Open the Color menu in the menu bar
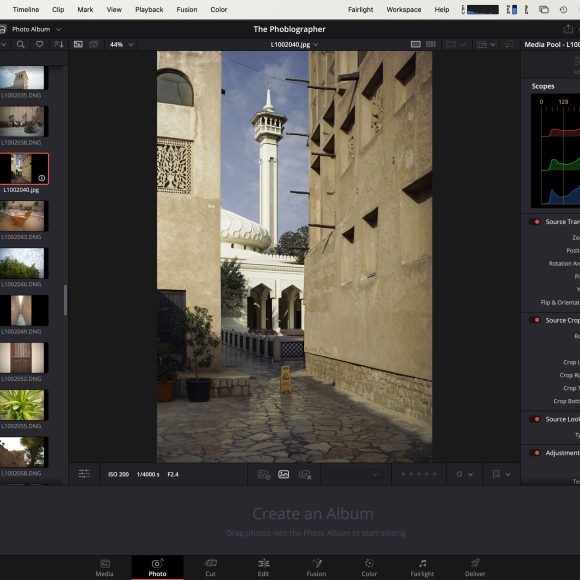The height and width of the screenshot is (580, 580). pos(219,10)
